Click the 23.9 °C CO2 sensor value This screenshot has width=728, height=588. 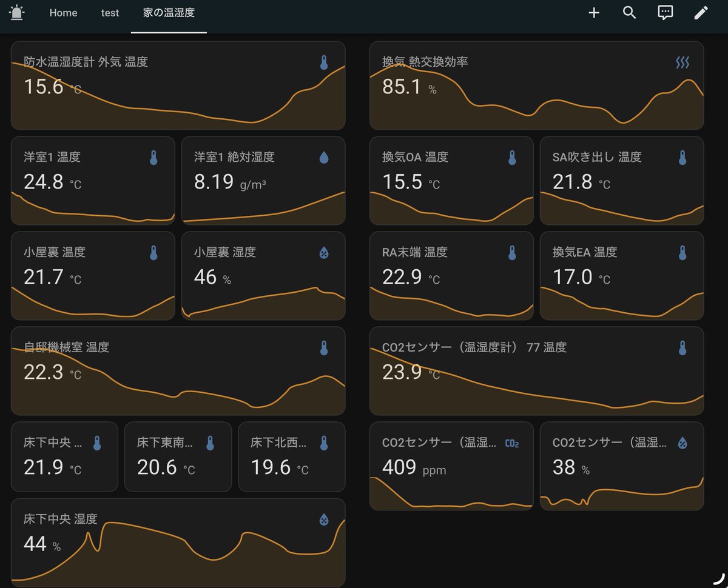[411, 372]
